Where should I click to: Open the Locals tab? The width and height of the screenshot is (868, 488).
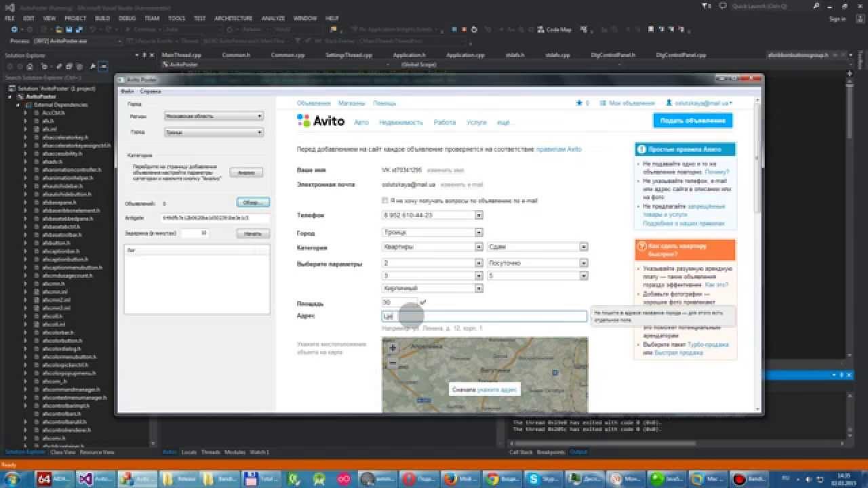(x=189, y=452)
